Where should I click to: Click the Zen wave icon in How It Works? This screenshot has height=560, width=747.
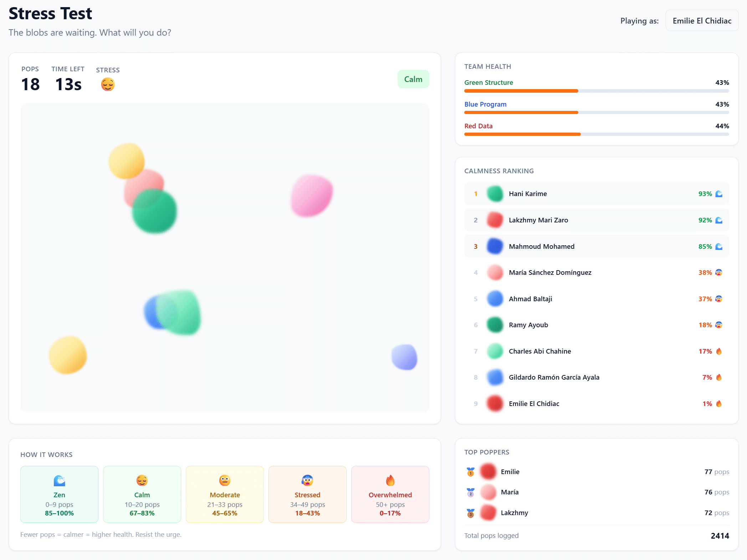(x=59, y=481)
